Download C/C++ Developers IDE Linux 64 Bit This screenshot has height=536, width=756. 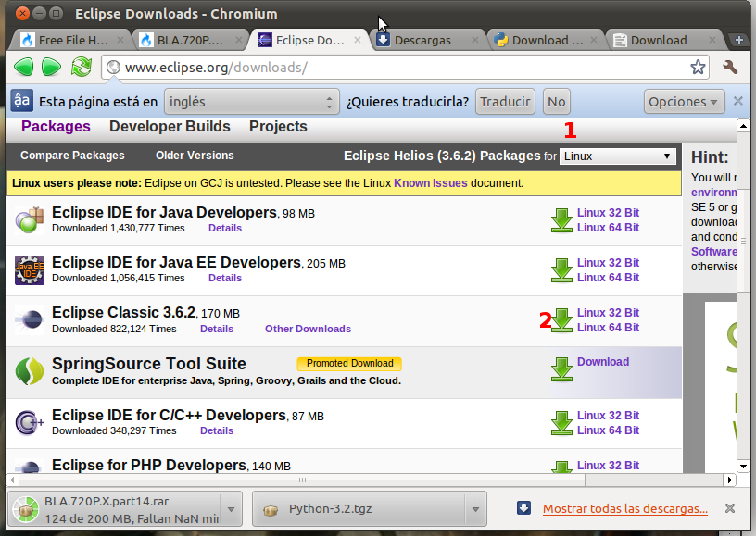(608, 430)
